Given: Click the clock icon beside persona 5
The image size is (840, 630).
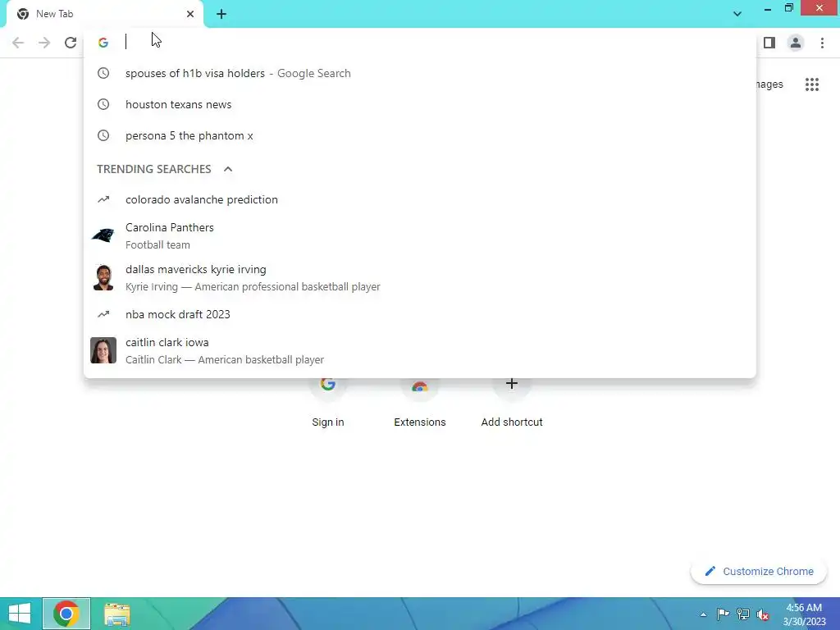Looking at the screenshot, I should pyautogui.click(x=103, y=135).
